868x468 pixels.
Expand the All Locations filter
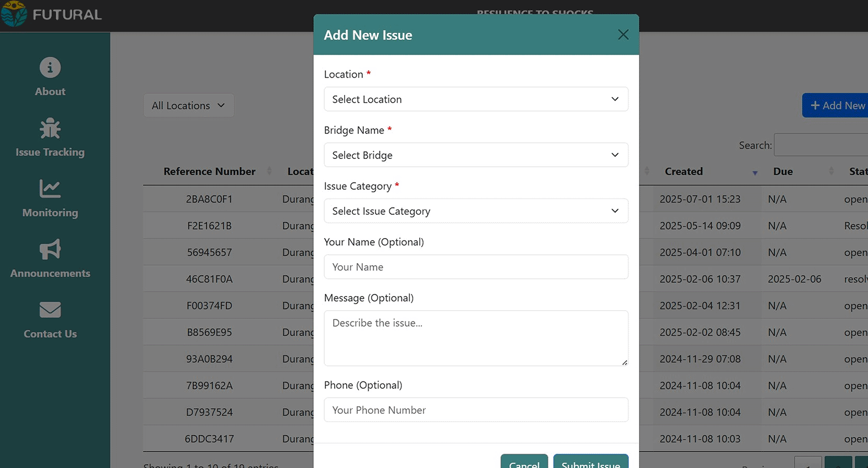(188, 105)
